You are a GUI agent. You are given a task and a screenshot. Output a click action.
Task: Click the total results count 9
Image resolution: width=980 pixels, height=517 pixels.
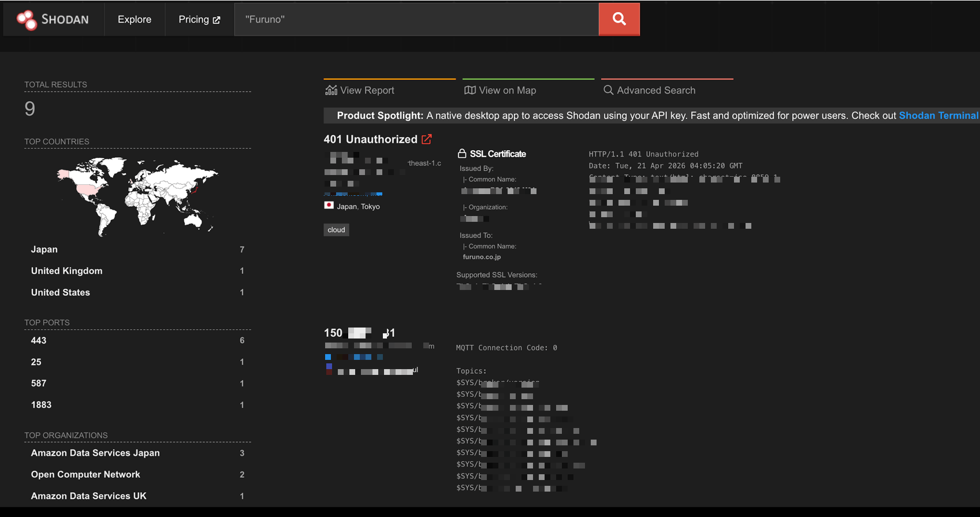[x=30, y=109]
